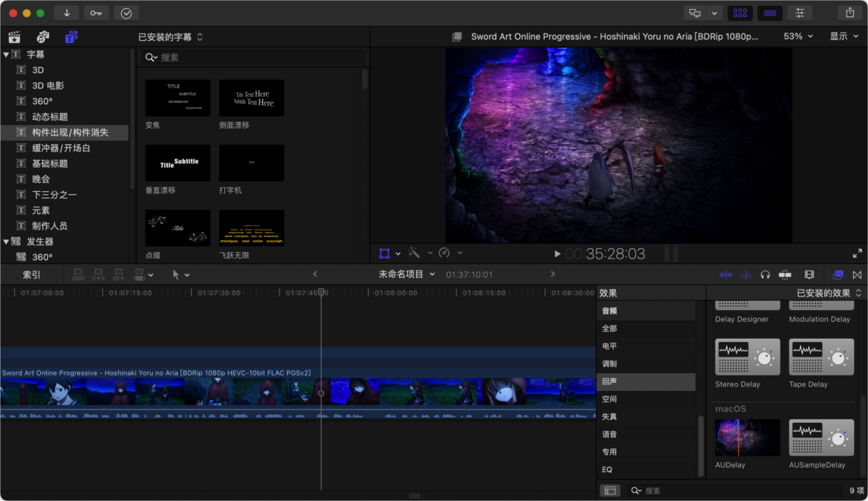Select the 变焦 title thumbnail
The width and height of the screenshot is (868, 501).
pyautogui.click(x=178, y=97)
